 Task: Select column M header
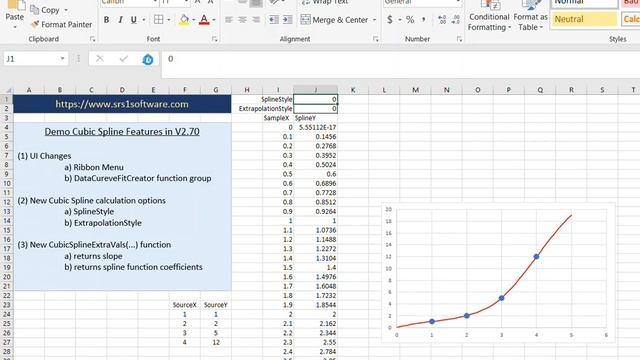(x=415, y=90)
